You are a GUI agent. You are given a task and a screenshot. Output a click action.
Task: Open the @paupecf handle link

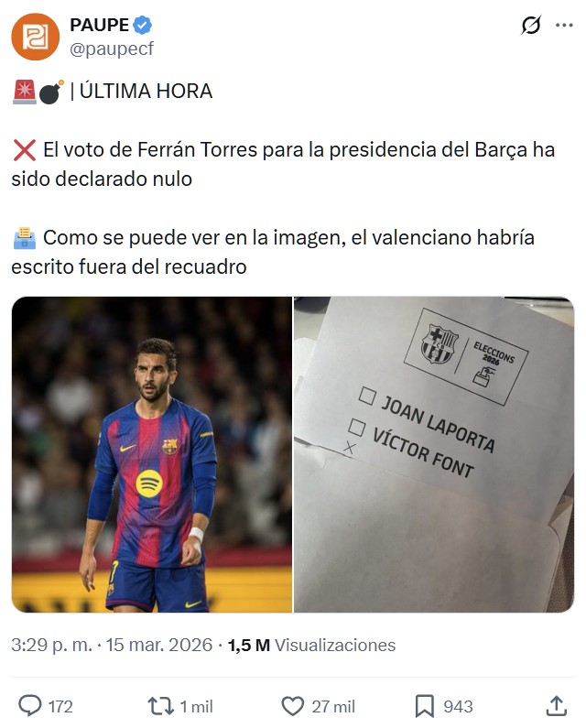[x=112, y=49]
